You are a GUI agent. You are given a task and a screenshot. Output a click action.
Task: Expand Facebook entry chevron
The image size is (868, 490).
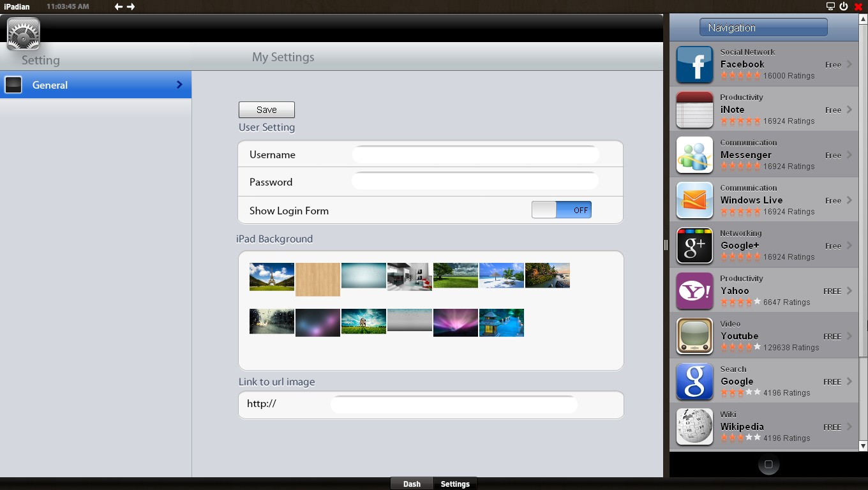(849, 64)
